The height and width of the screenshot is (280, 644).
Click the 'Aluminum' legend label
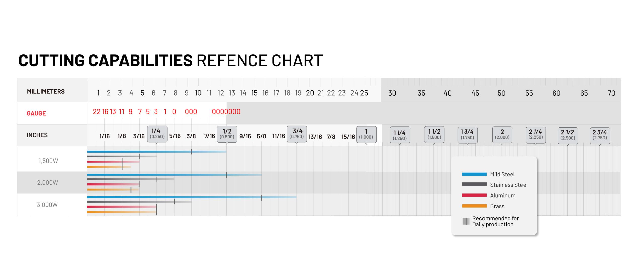tap(503, 195)
